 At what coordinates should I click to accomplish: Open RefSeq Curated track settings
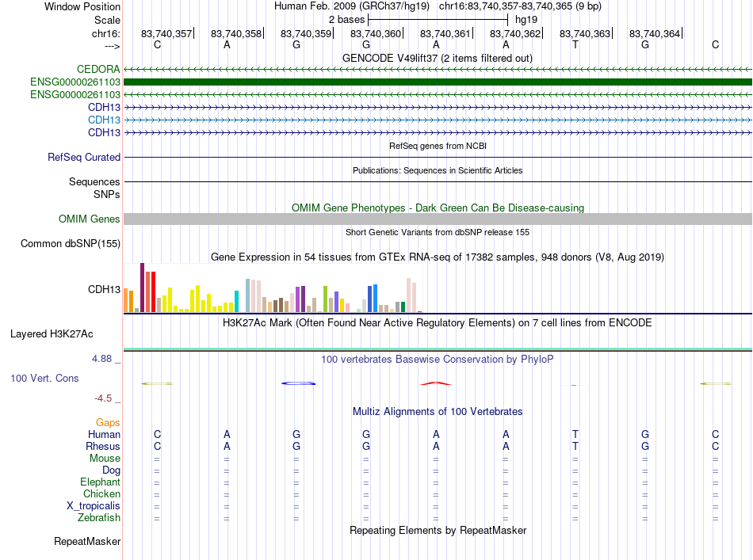(x=84, y=157)
